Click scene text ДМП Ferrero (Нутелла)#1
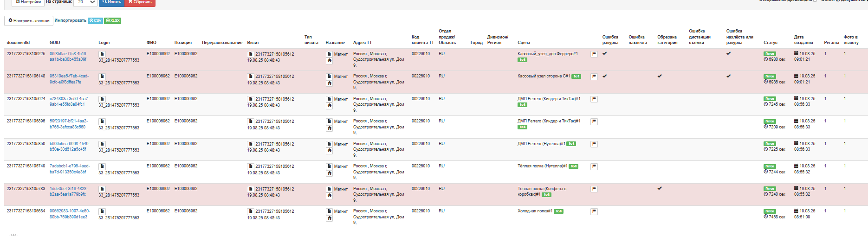The image size is (868, 236). tap(541, 144)
